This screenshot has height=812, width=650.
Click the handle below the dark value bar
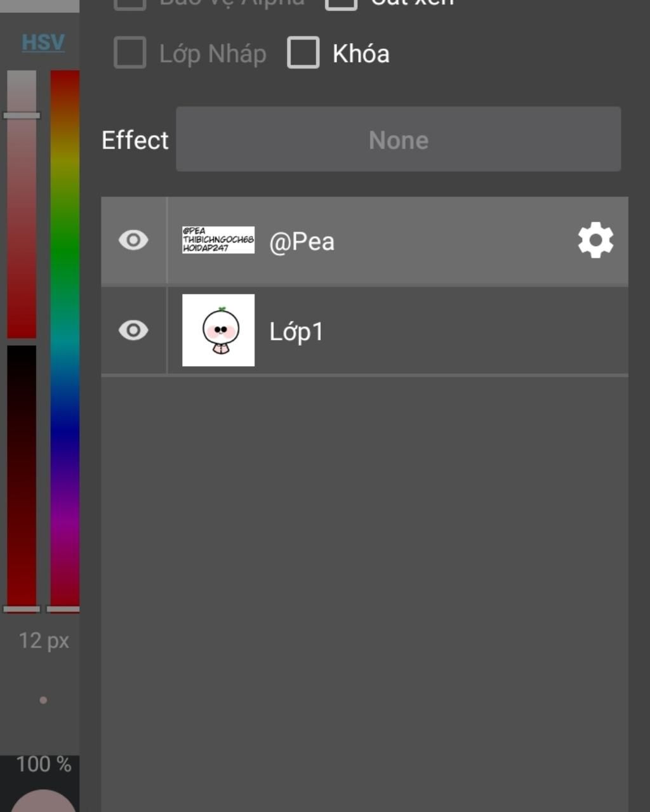pos(22,609)
